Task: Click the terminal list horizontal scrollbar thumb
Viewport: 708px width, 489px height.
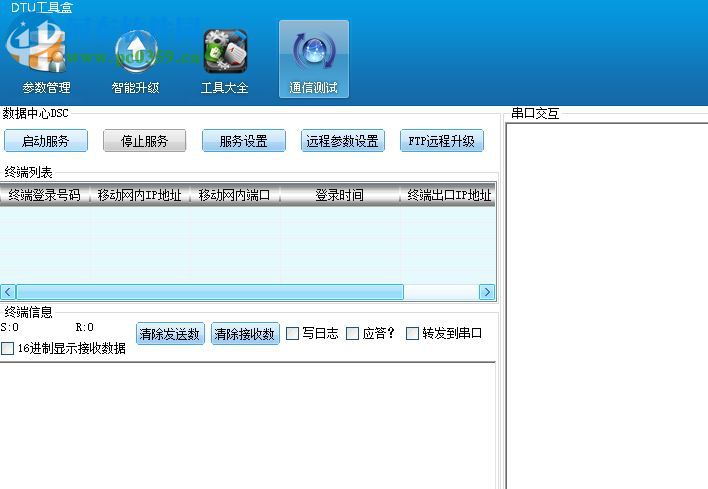Action: pos(210,292)
